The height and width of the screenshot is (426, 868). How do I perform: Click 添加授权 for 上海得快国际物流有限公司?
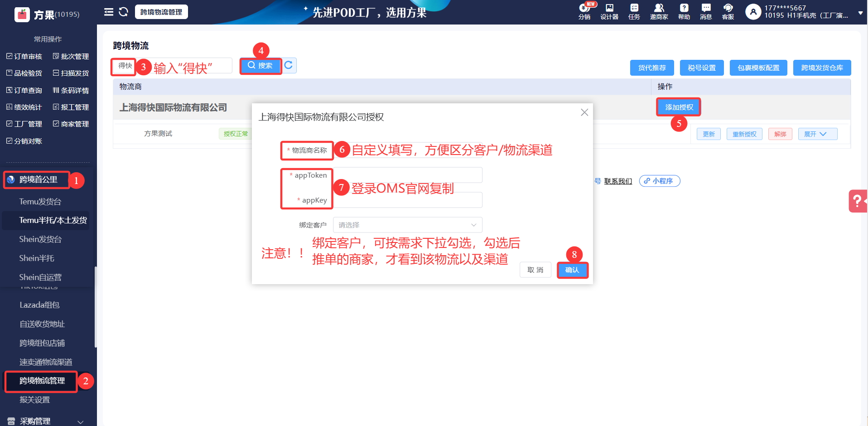coord(679,107)
